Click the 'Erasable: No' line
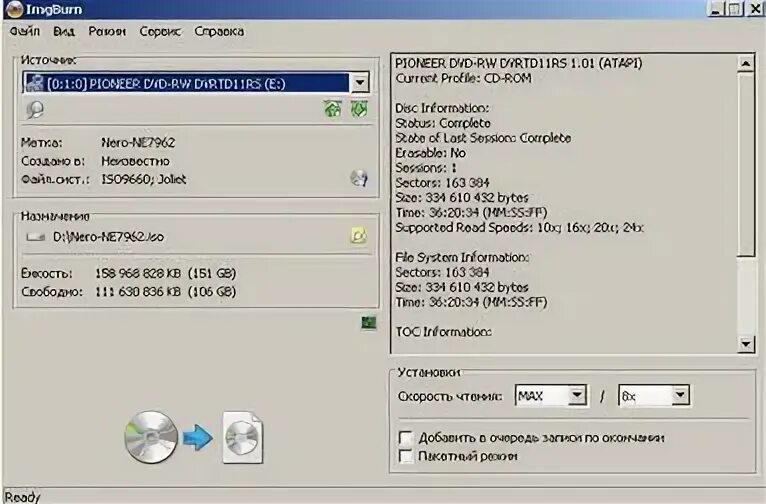Image resolution: width=766 pixels, height=504 pixels. [x=430, y=153]
